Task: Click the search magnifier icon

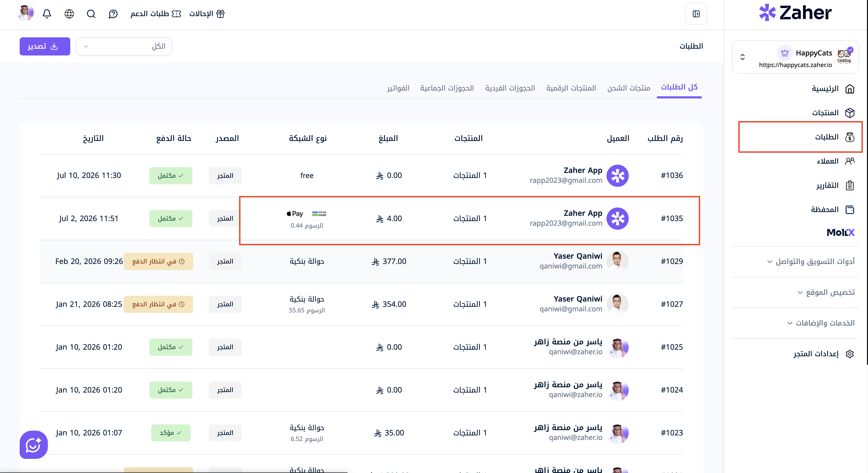Action: click(x=91, y=14)
